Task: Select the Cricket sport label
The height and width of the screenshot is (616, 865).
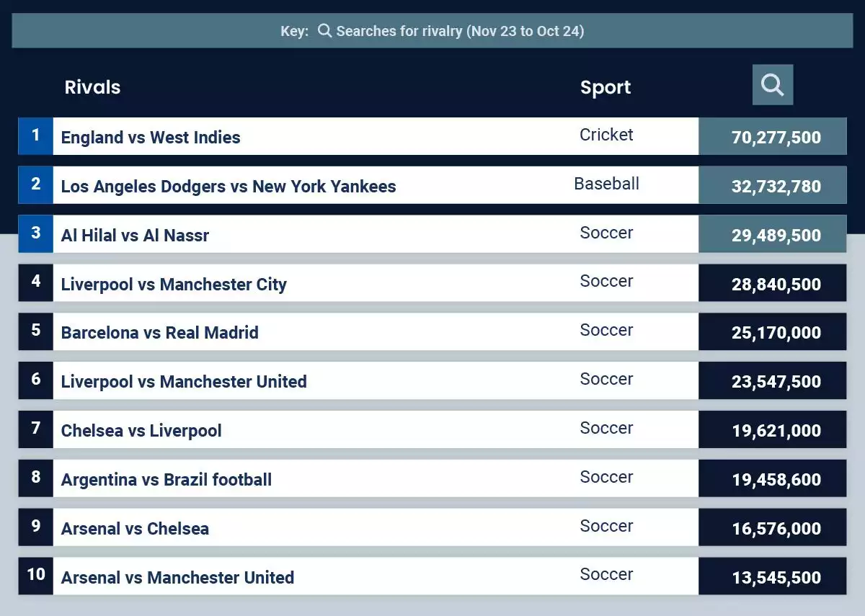Action: coord(606,135)
